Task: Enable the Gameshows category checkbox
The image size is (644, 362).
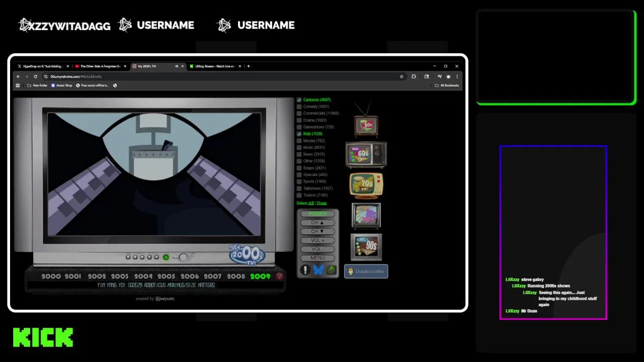Action: (299, 127)
